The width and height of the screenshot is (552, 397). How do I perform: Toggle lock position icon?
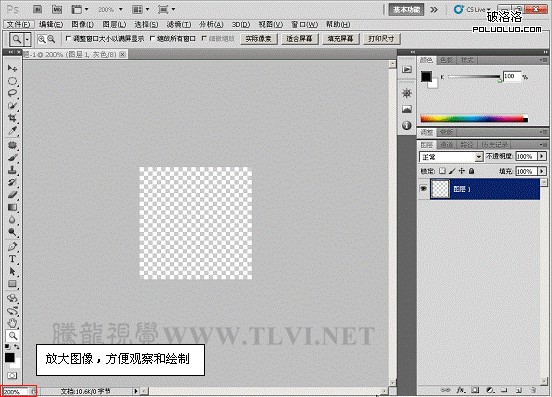(x=462, y=171)
